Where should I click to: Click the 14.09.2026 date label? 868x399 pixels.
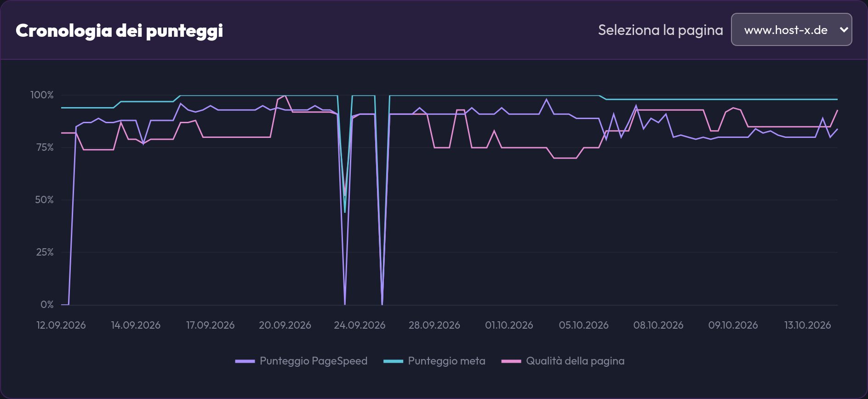point(136,325)
